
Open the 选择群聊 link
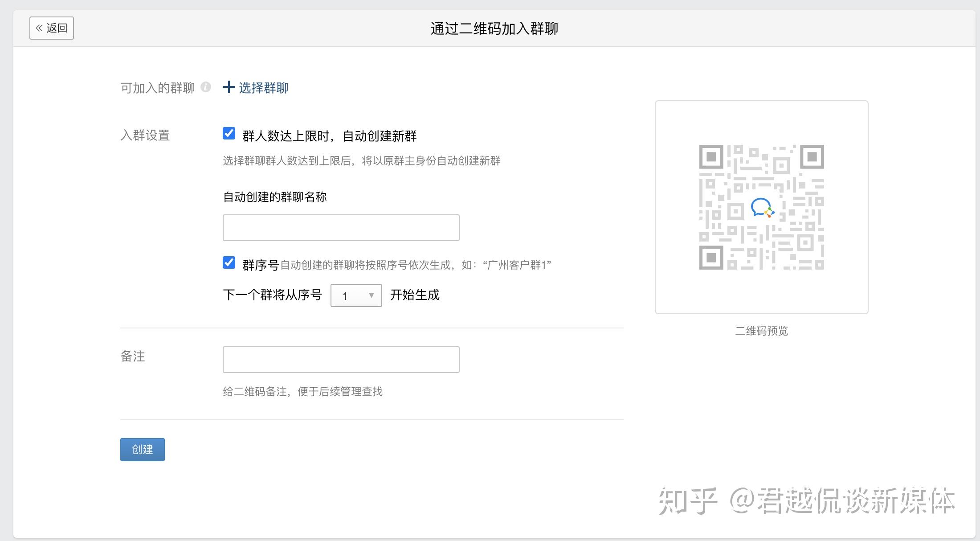(x=263, y=88)
